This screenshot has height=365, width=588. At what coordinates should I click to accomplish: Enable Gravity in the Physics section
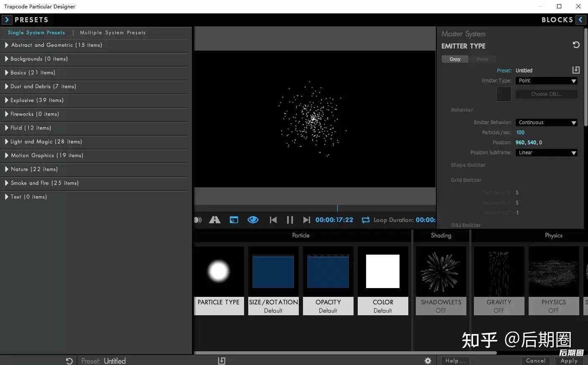tap(499, 271)
